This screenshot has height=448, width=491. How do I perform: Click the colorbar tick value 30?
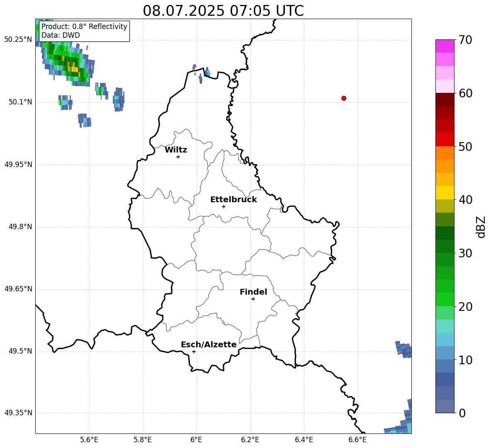pos(465,253)
